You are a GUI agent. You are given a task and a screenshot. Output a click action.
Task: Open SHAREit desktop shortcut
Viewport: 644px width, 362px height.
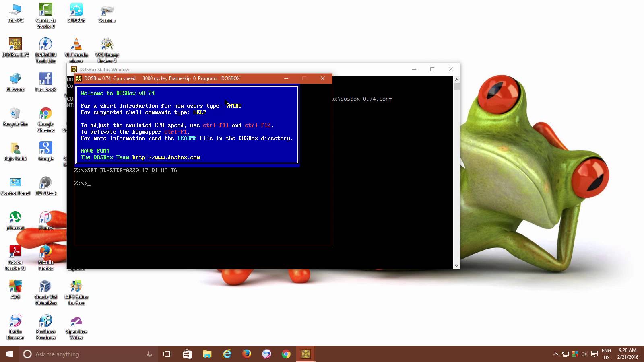click(x=76, y=13)
